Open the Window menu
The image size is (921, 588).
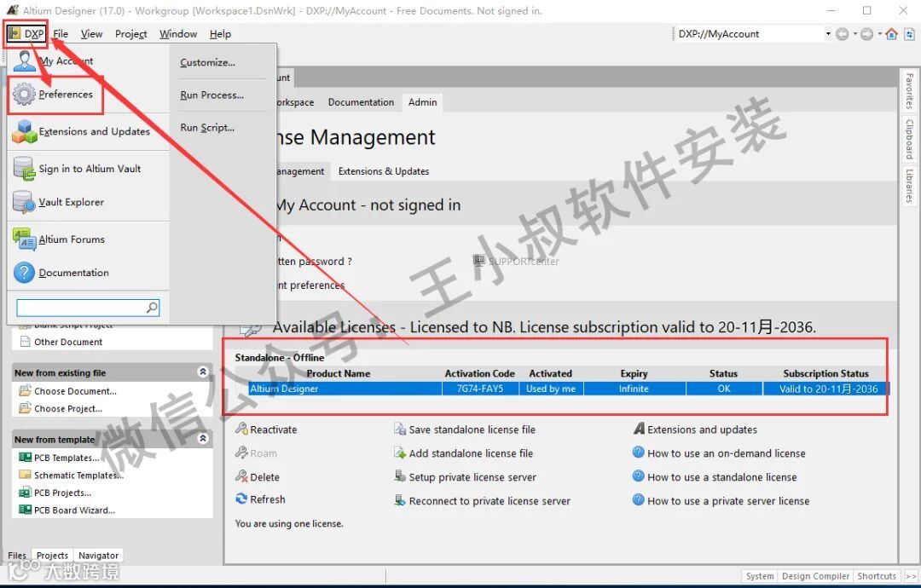point(178,34)
